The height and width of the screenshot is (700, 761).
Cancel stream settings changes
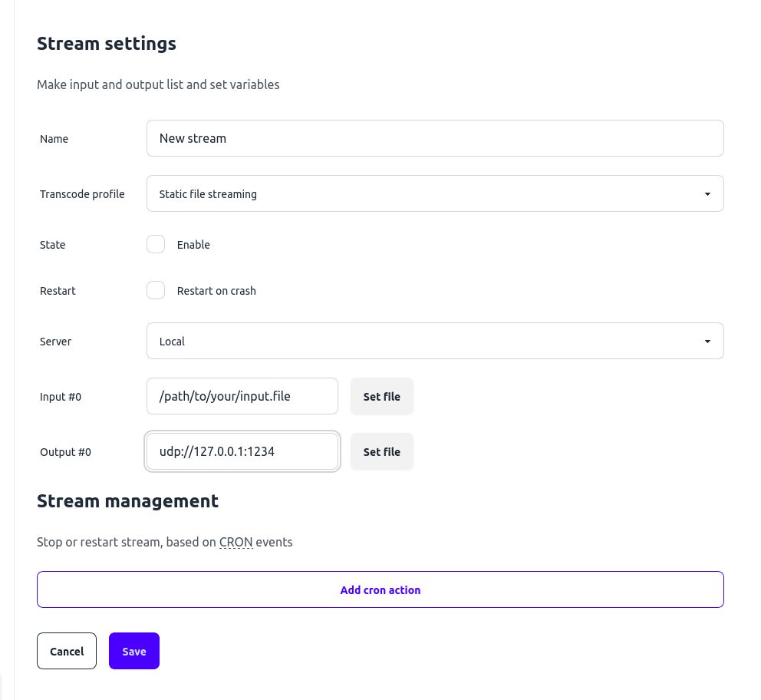67,651
